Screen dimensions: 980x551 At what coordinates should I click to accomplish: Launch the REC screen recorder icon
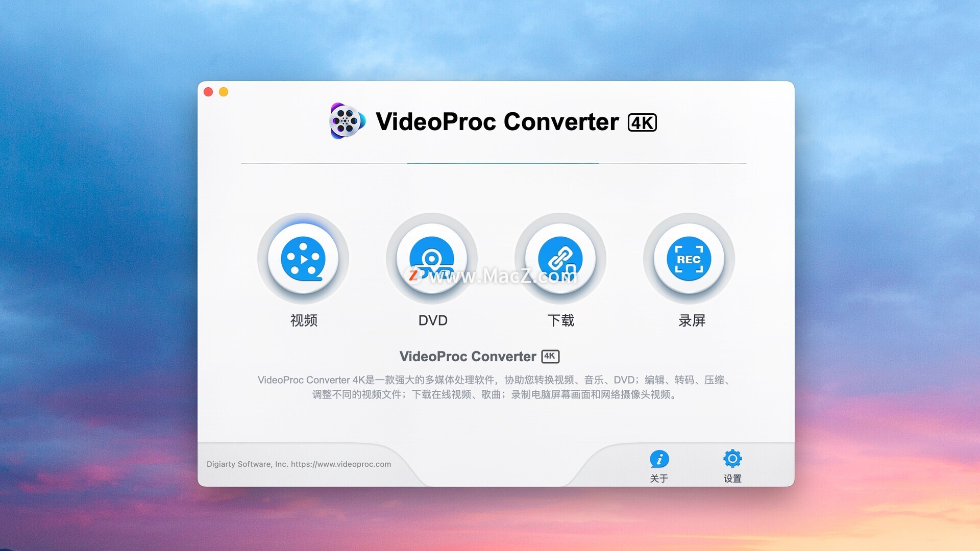(689, 259)
